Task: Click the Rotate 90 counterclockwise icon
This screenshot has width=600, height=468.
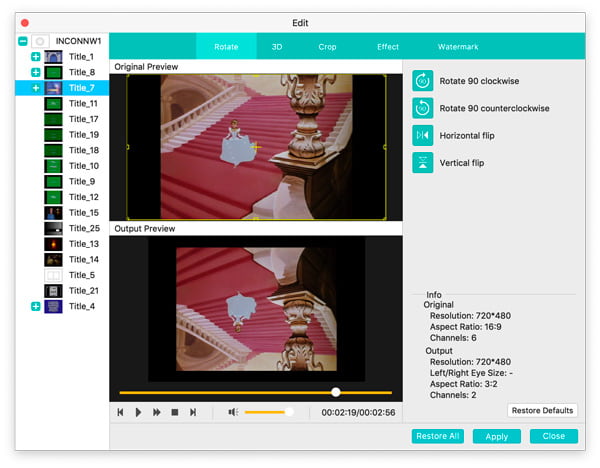Action: coord(422,108)
